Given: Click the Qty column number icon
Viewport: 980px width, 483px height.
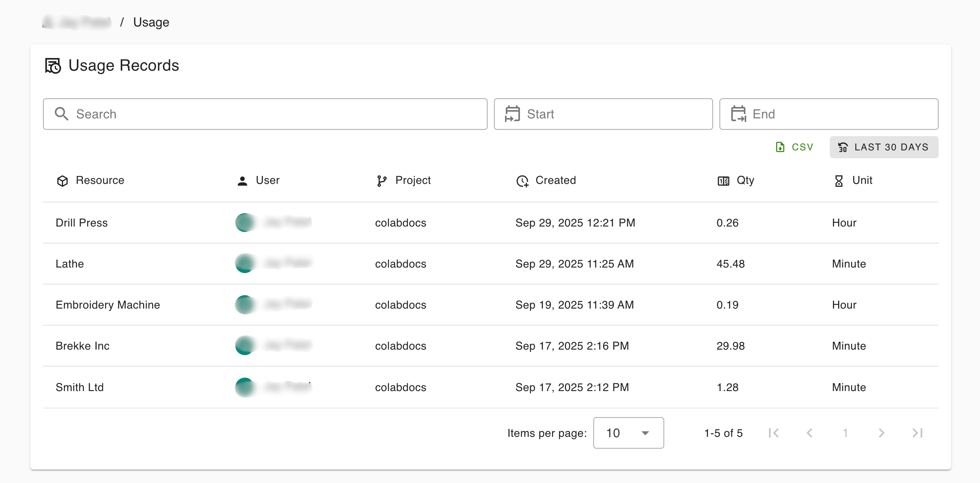Looking at the screenshot, I should (x=723, y=181).
